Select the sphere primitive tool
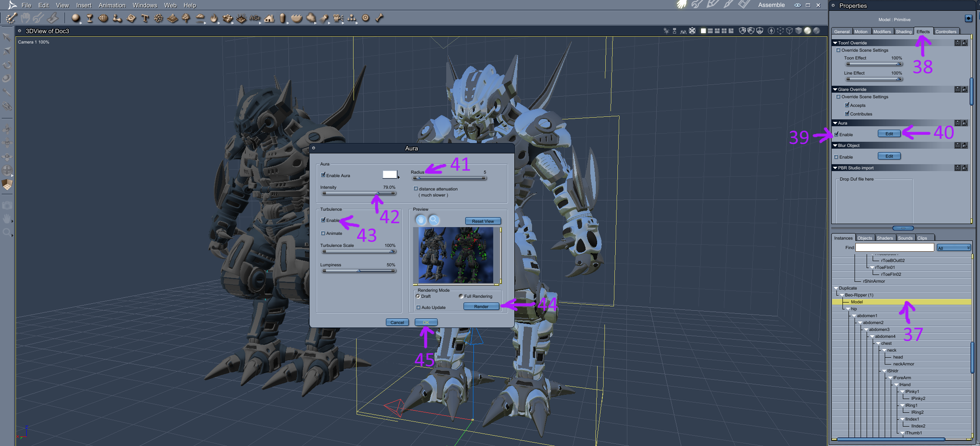Screen dimensions: 980x446 pyautogui.click(x=76, y=18)
